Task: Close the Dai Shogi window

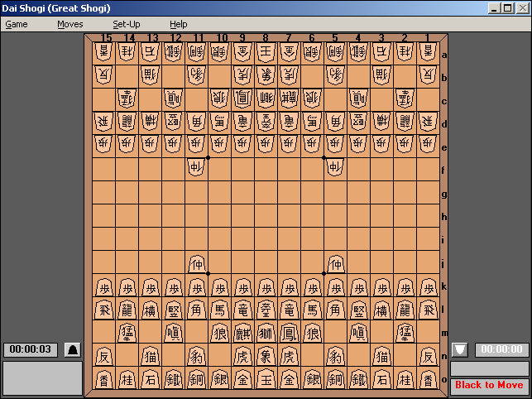Action: (x=523, y=8)
